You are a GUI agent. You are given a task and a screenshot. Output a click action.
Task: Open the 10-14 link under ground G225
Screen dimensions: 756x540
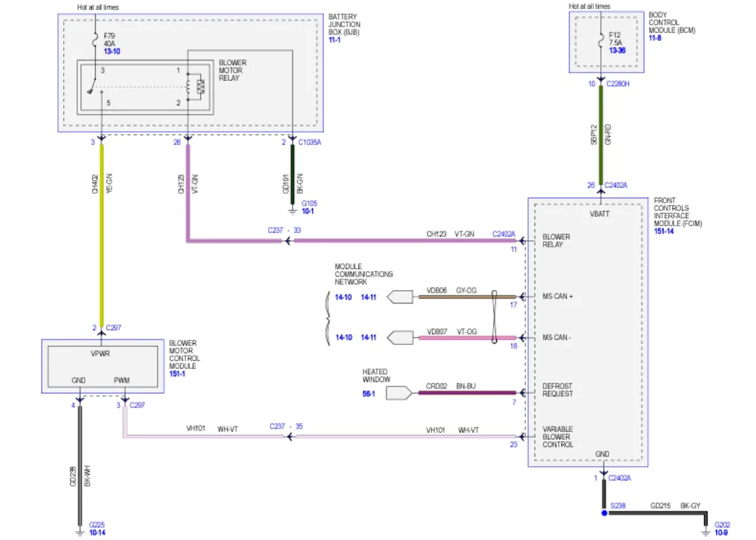97,532
